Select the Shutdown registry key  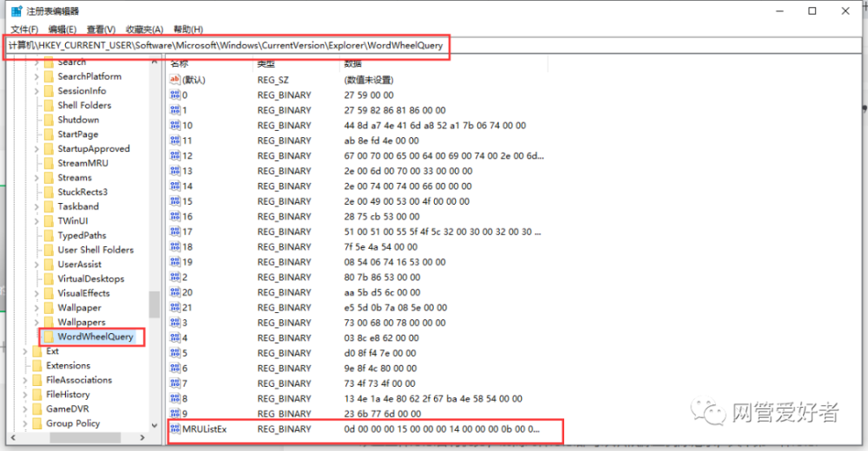click(x=78, y=120)
